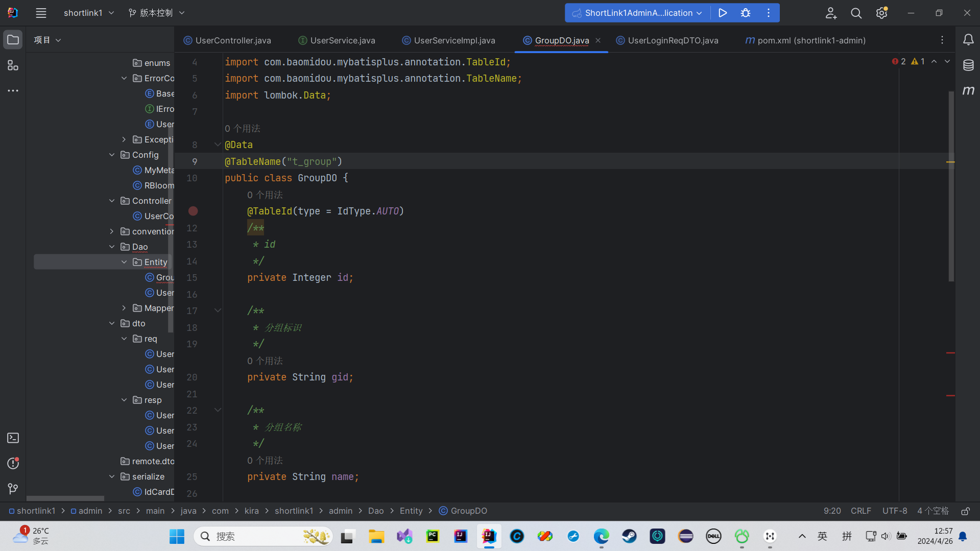Open more run actions menu
The height and width of the screenshot is (551, 980).
coord(768,13)
